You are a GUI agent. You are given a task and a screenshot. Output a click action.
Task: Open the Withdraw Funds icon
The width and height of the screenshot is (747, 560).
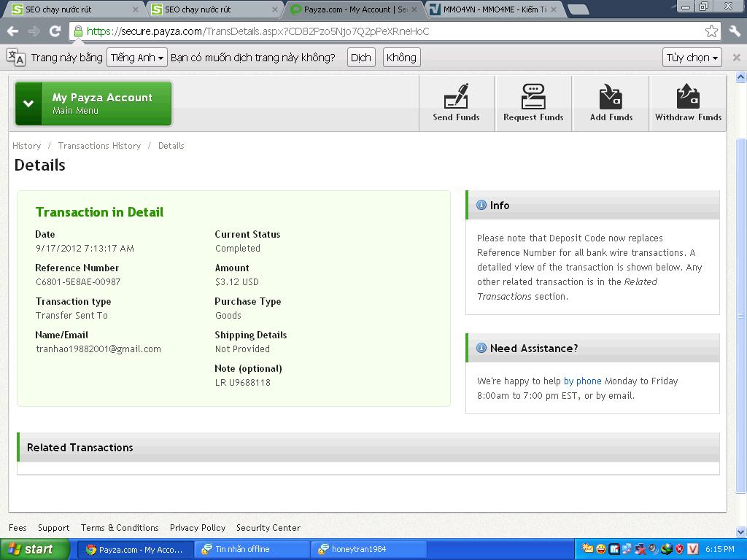coord(688,96)
